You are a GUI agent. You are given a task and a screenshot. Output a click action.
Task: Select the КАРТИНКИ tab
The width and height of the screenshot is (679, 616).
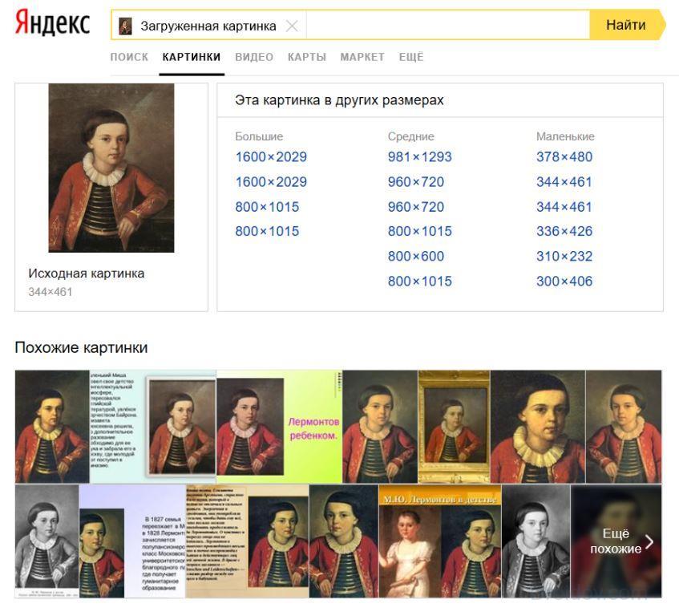pyautogui.click(x=192, y=57)
